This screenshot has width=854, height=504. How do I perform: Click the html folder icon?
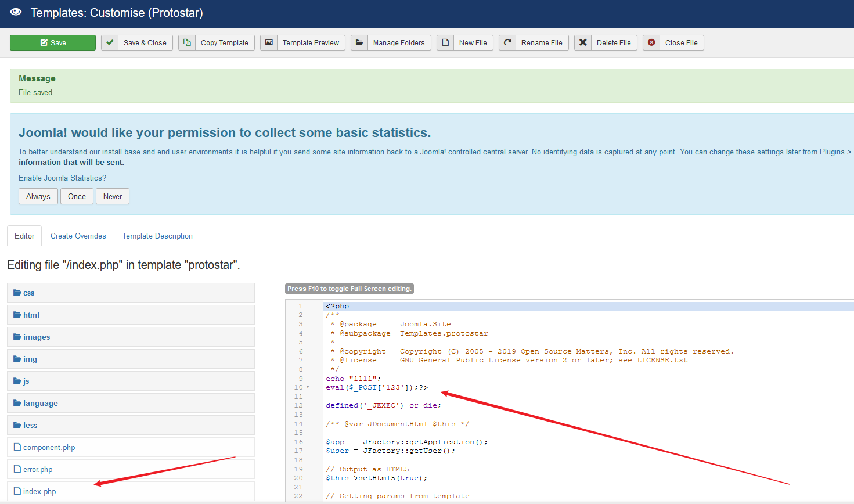click(x=17, y=315)
